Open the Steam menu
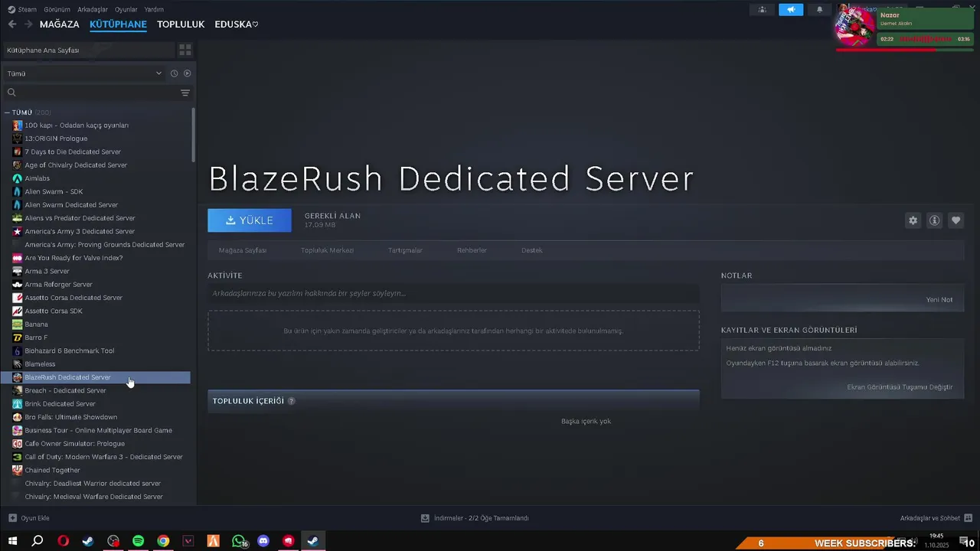Image resolution: width=980 pixels, height=551 pixels. 22,9
